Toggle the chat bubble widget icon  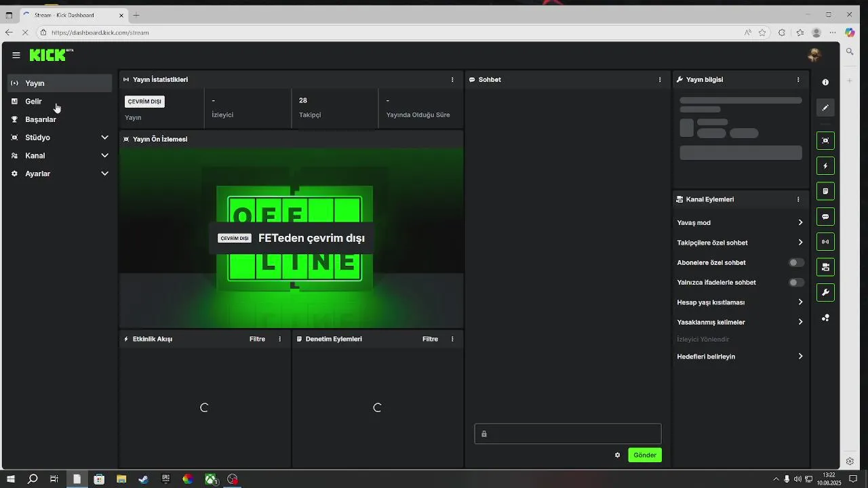click(825, 217)
